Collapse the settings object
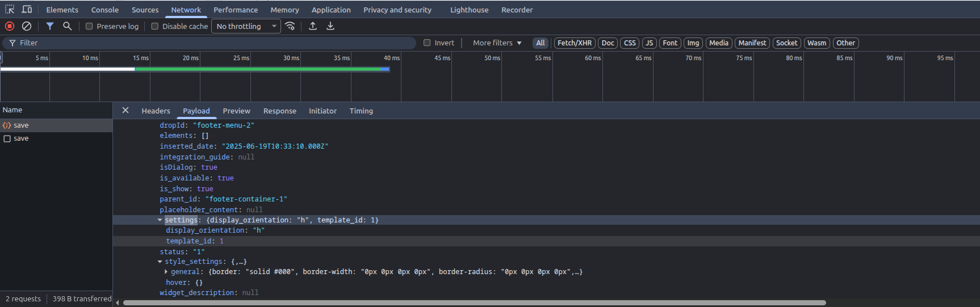 pyautogui.click(x=160, y=220)
